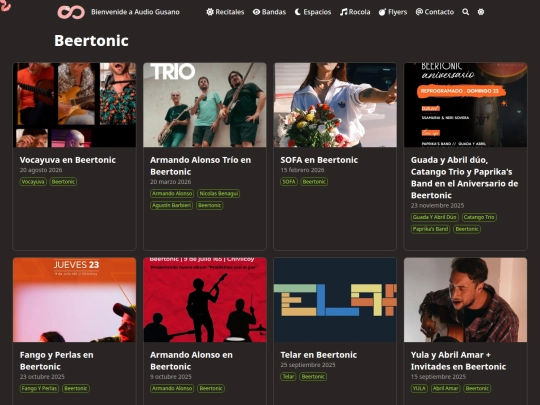Open the 9 octubre 'Armando Alonso en Beertonic' title
This screenshot has height=405, width=540.
[x=191, y=361]
